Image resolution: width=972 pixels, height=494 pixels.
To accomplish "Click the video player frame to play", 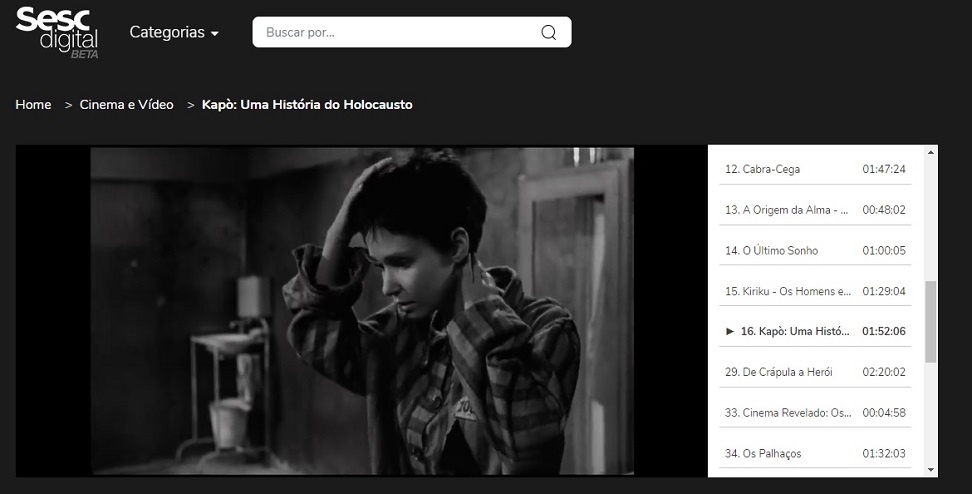I will [362, 311].
